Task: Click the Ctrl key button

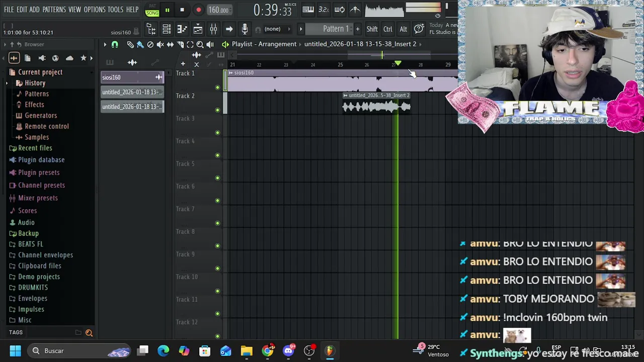Action: [387, 29]
